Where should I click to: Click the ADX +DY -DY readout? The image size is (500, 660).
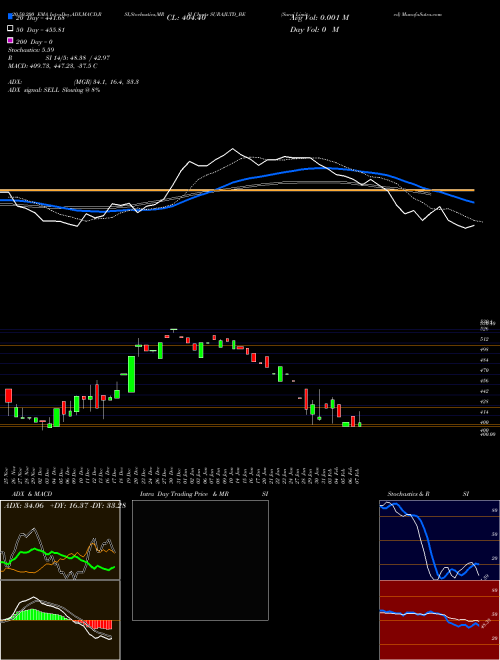(65, 505)
